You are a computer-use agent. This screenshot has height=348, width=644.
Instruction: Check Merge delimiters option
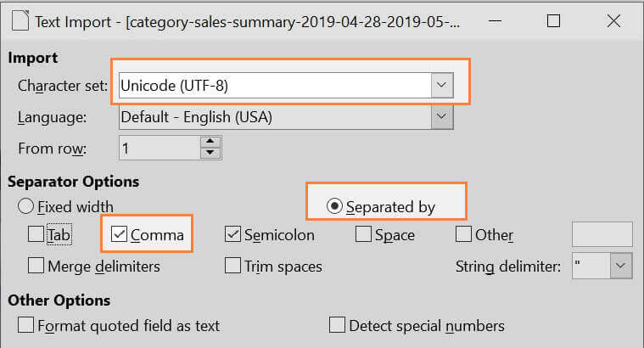36,266
